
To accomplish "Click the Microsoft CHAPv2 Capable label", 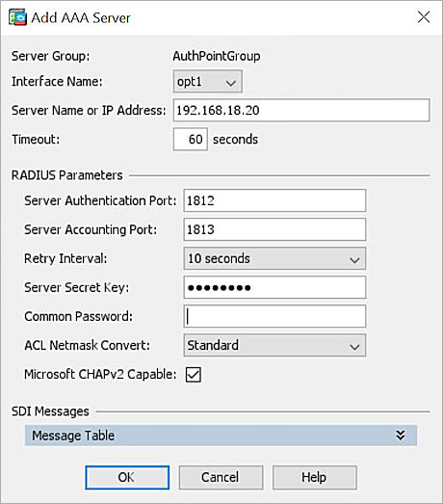I will (x=100, y=375).
